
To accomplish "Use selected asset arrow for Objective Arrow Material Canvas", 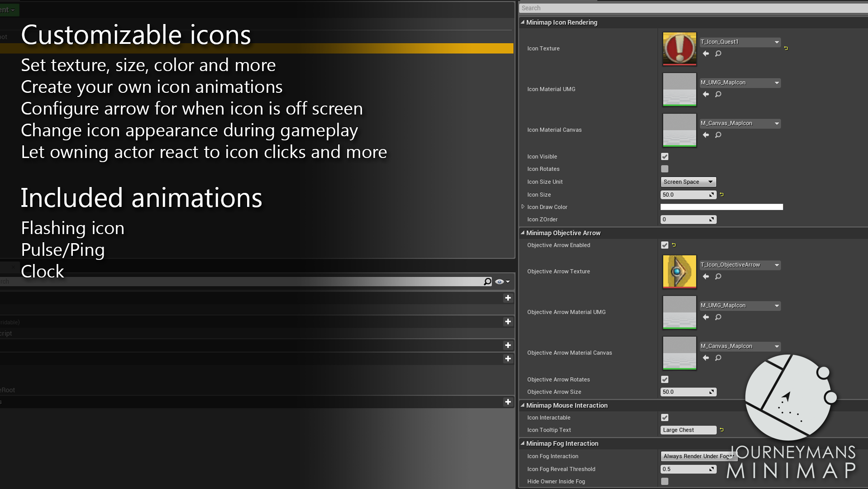I will 706,358.
